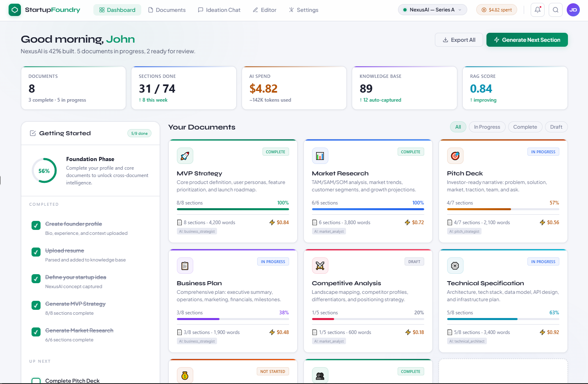Open the Settings tab
588x384 pixels.
(x=303, y=10)
